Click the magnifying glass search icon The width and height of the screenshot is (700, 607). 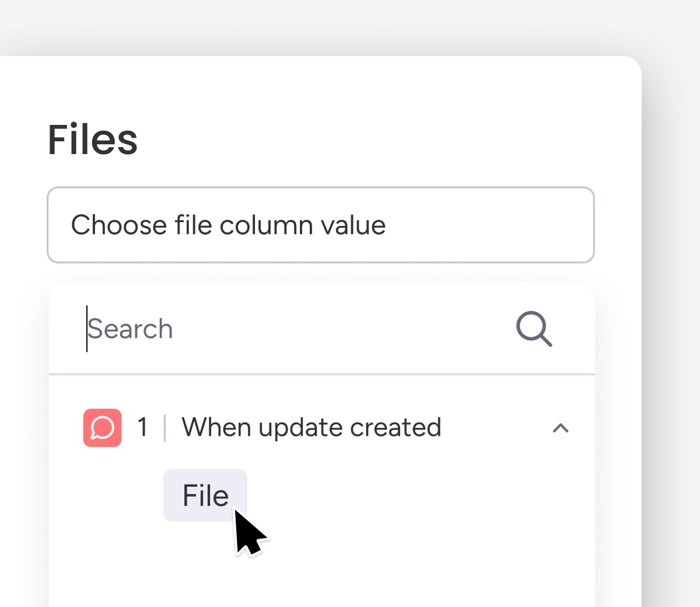pyautogui.click(x=534, y=329)
